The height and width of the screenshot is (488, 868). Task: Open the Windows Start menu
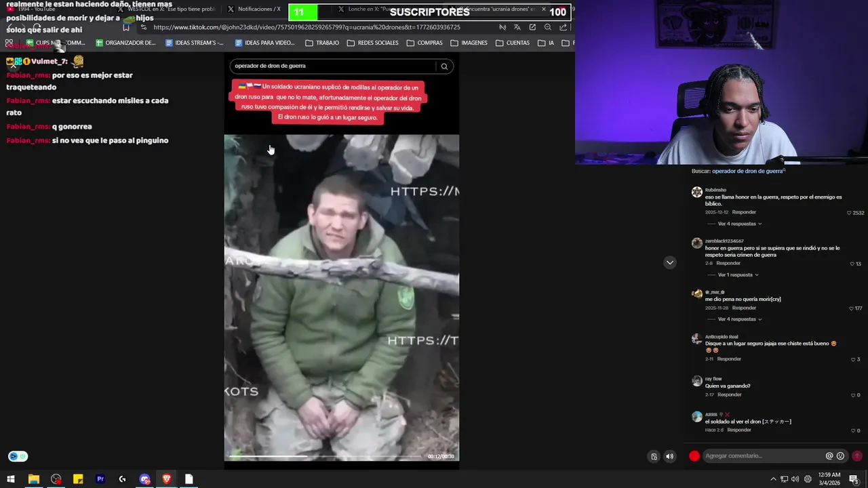11,479
